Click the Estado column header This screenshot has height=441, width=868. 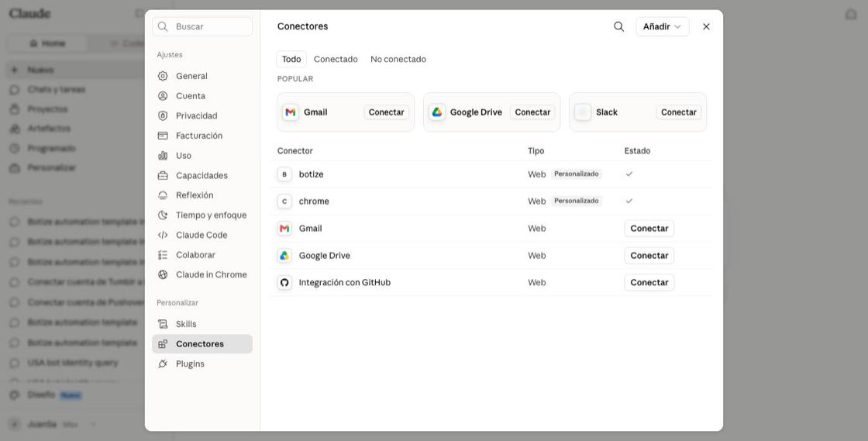tap(637, 151)
